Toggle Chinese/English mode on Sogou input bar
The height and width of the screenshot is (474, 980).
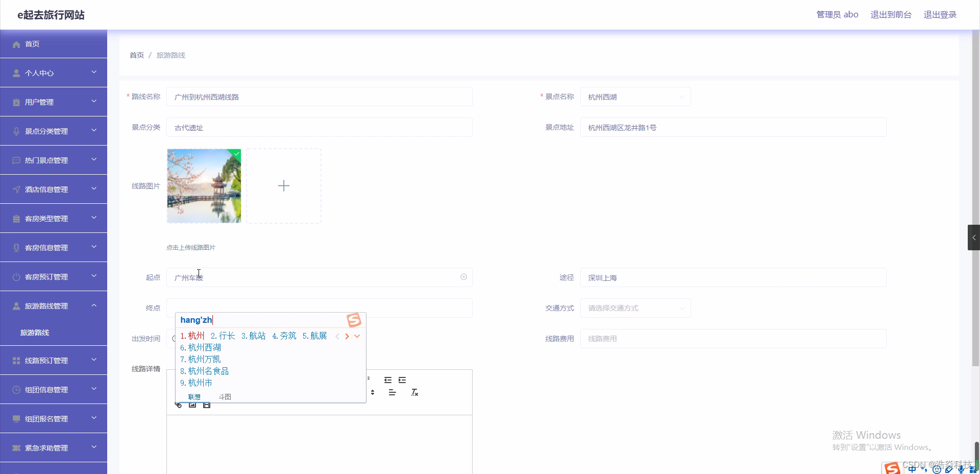[912, 470]
